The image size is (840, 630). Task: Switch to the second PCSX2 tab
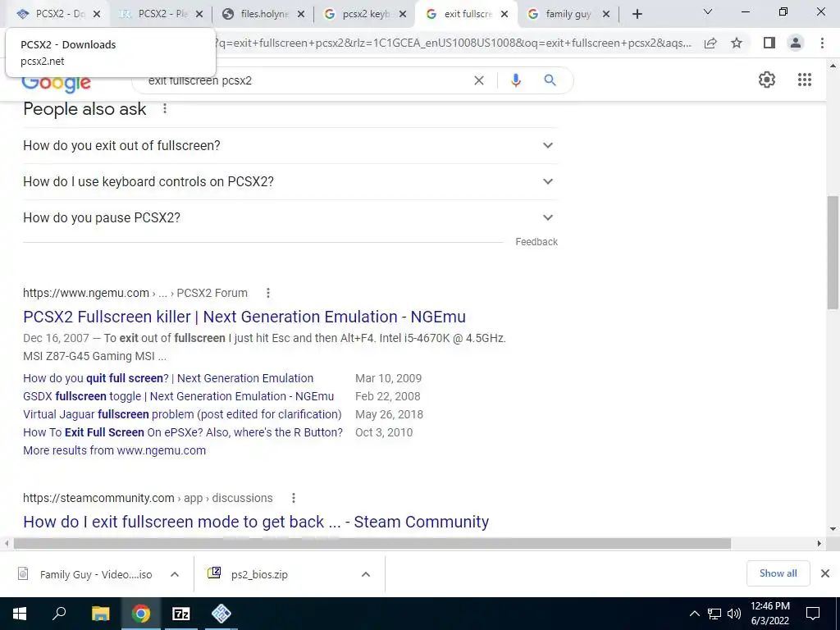(x=160, y=15)
